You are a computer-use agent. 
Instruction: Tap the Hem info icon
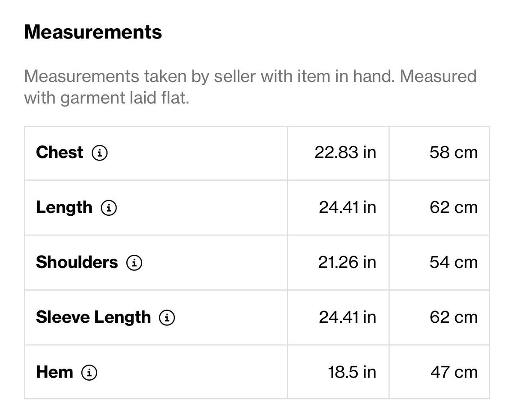pyautogui.click(x=89, y=372)
